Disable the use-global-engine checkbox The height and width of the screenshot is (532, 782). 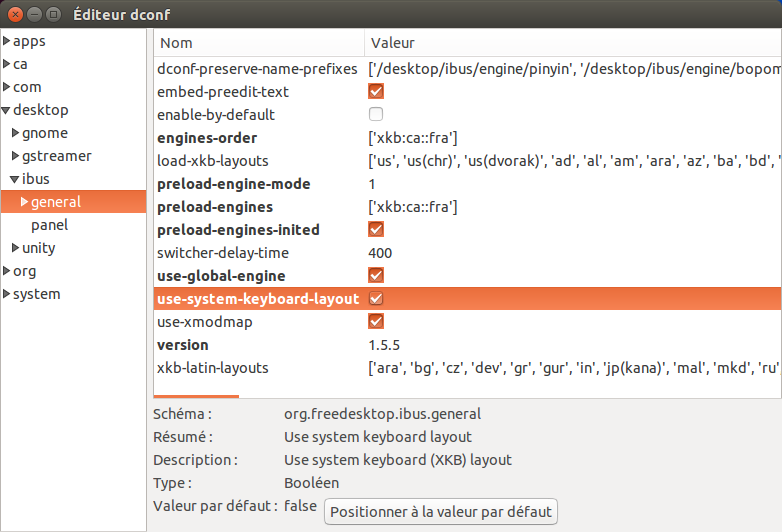pyautogui.click(x=376, y=276)
